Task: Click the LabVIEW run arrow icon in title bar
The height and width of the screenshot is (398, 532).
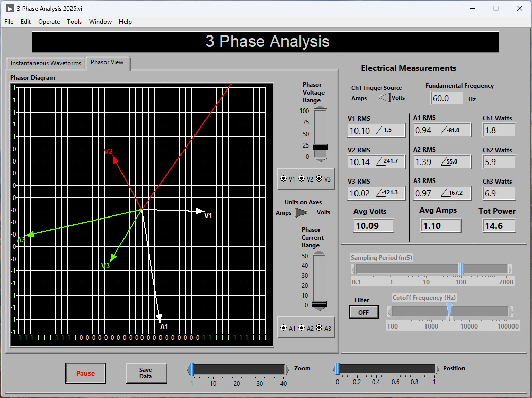Action: click(9, 8)
